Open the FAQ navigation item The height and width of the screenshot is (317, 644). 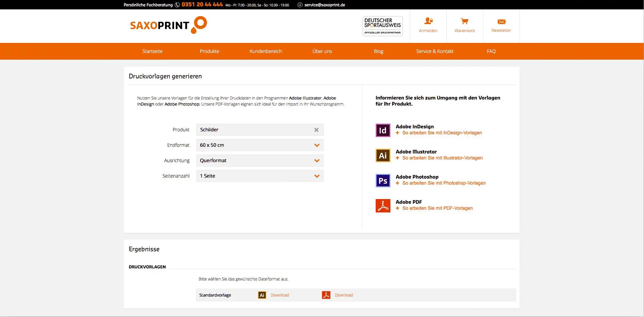(491, 51)
